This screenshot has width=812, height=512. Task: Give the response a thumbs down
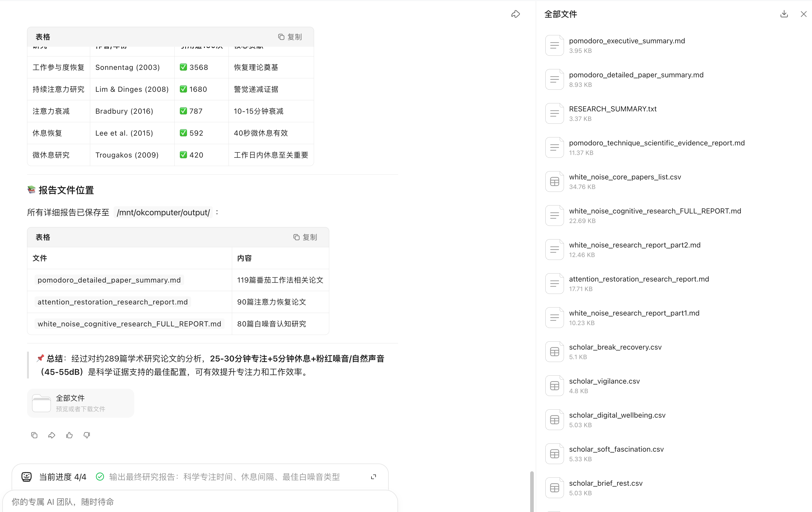coord(87,435)
